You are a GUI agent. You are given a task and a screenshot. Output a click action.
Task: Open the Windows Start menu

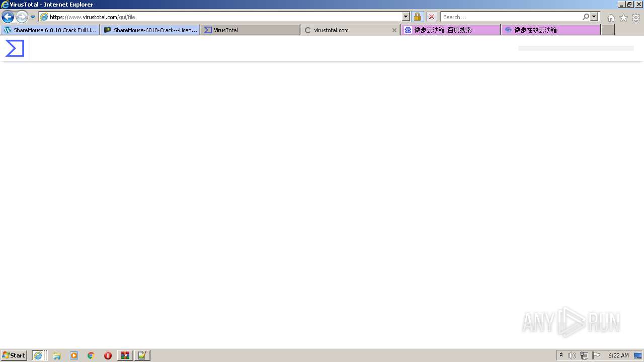pyautogui.click(x=14, y=355)
